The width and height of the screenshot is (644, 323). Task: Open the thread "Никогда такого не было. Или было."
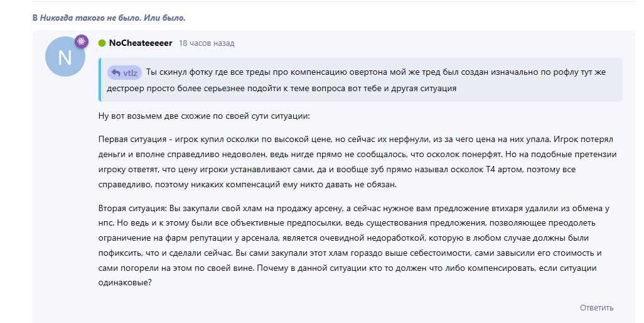pyautogui.click(x=112, y=18)
